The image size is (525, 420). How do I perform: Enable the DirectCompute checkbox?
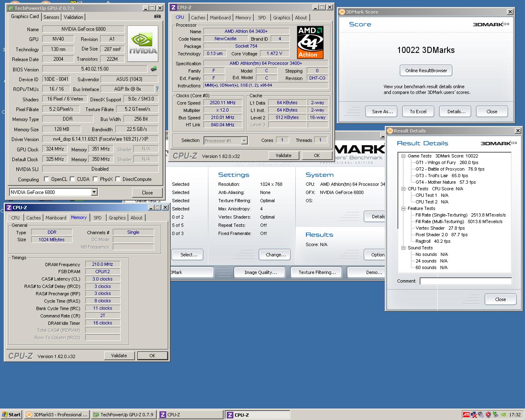pyautogui.click(x=118, y=179)
